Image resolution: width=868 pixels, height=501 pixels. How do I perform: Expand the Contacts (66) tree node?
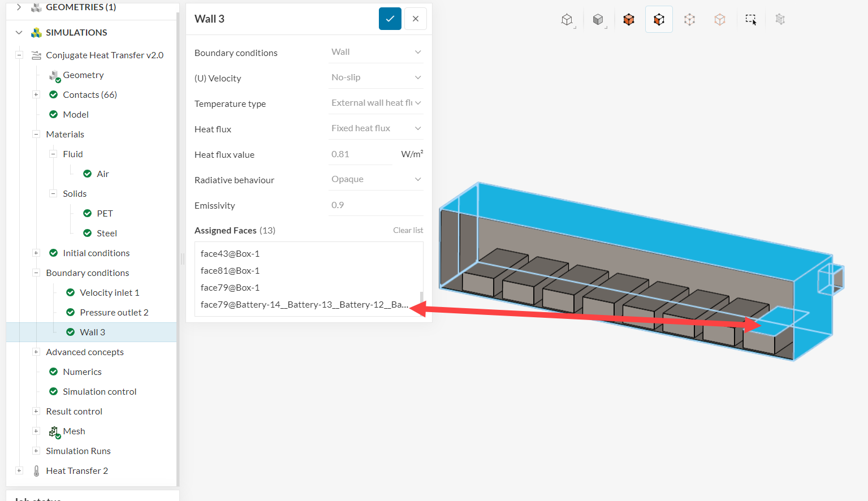coord(36,94)
